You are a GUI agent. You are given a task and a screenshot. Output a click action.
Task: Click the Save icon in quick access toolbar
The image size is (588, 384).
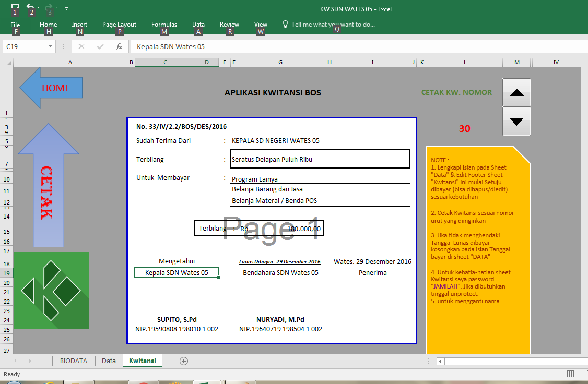pos(15,7)
